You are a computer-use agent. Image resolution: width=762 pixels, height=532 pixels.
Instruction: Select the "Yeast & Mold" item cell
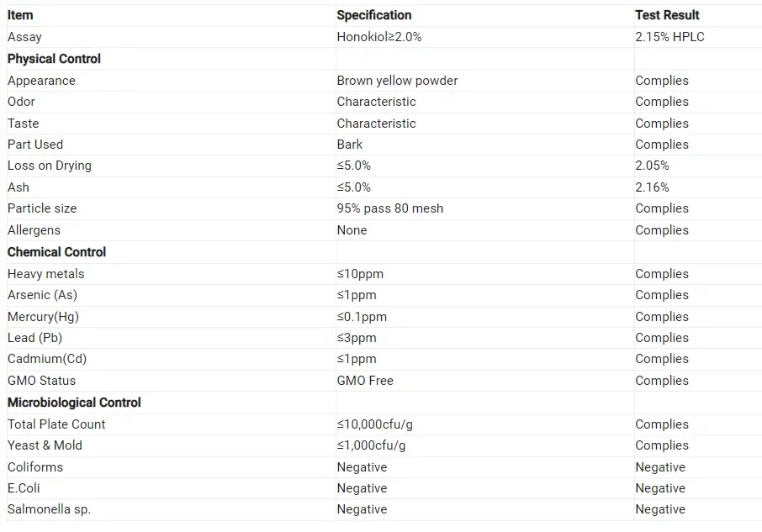click(x=45, y=445)
